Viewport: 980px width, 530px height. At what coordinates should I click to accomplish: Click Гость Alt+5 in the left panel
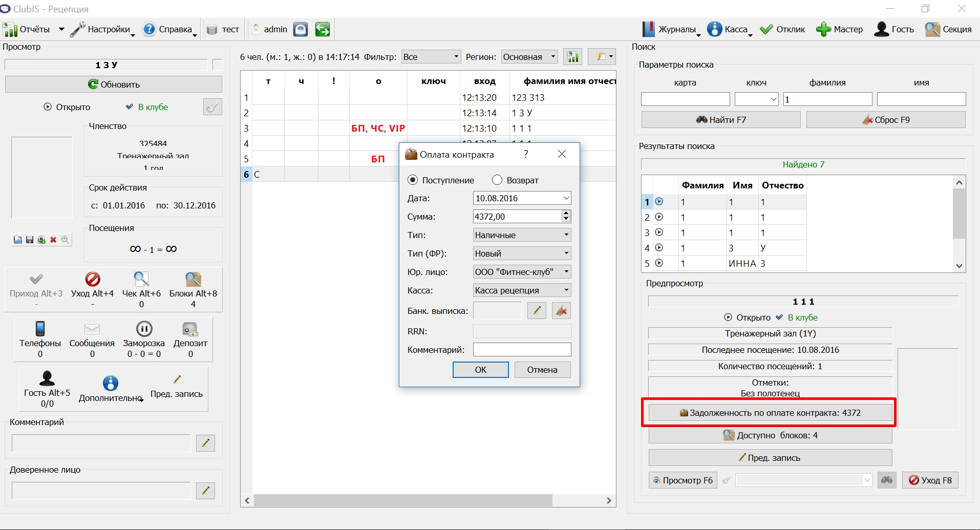pos(47,389)
